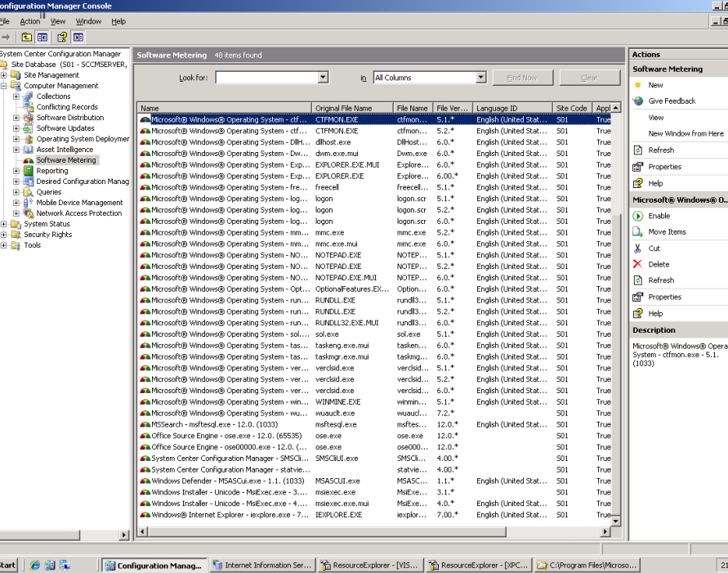Select the taskmgr.exe.mui cell
Image resolution: width=728 pixels, height=573 pixels.
[342, 357]
